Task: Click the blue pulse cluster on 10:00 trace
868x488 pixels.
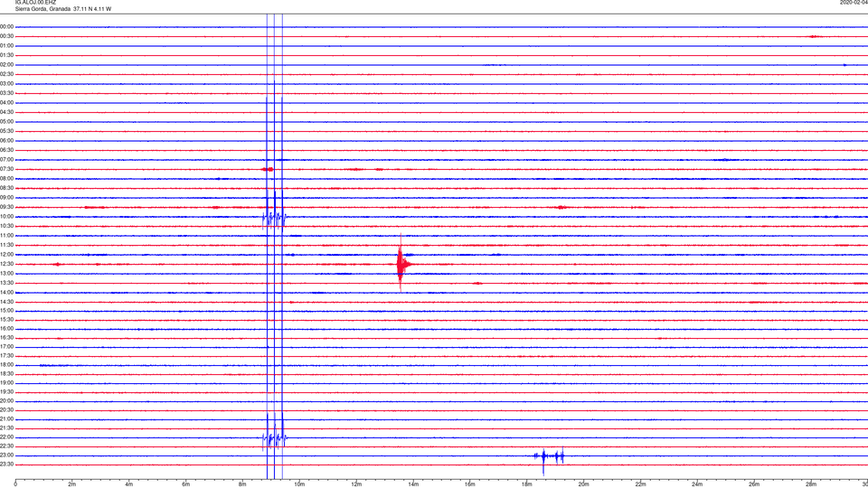Action: click(x=275, y=218)
